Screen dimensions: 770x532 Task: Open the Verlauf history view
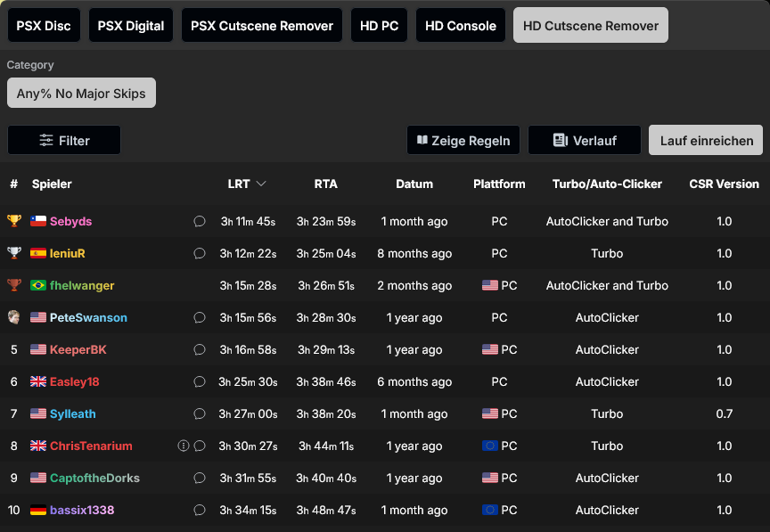585,141
